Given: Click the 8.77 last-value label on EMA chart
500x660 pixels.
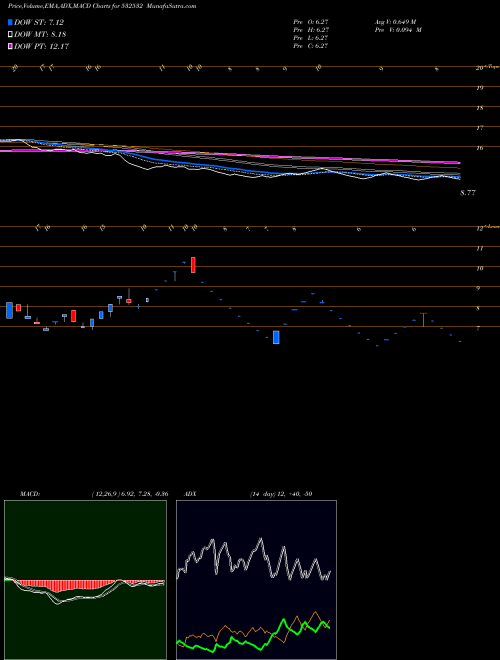Looking at the screenshot, I should click(468, 193).
